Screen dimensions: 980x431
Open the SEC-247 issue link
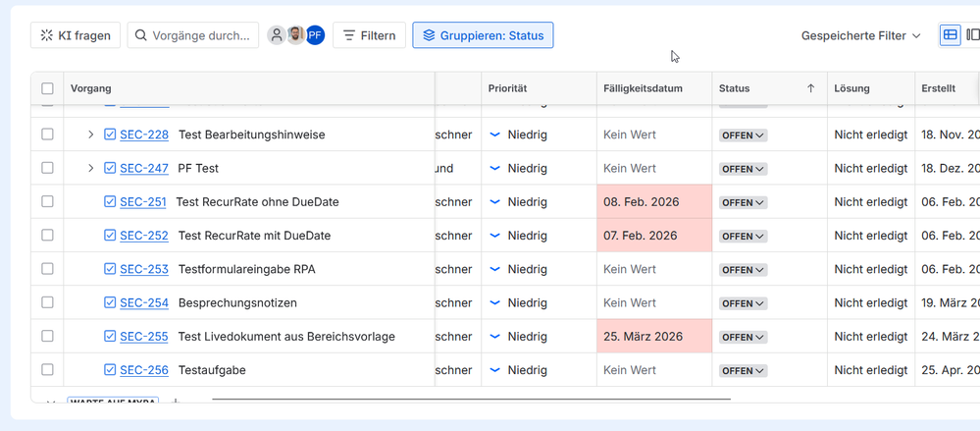[144, 168]
